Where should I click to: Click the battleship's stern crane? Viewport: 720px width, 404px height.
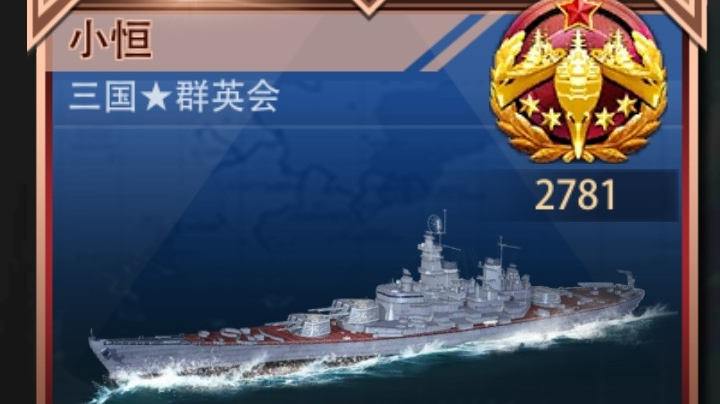point(627,279)
